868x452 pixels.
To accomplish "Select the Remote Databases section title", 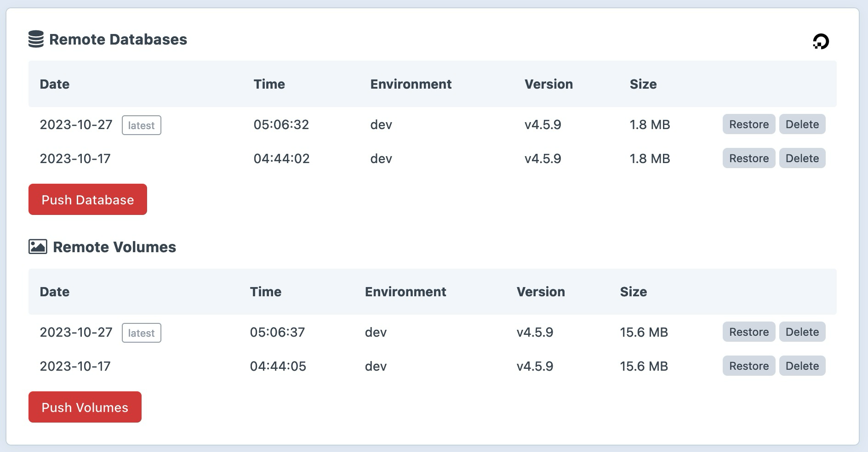I will [118, 39].
